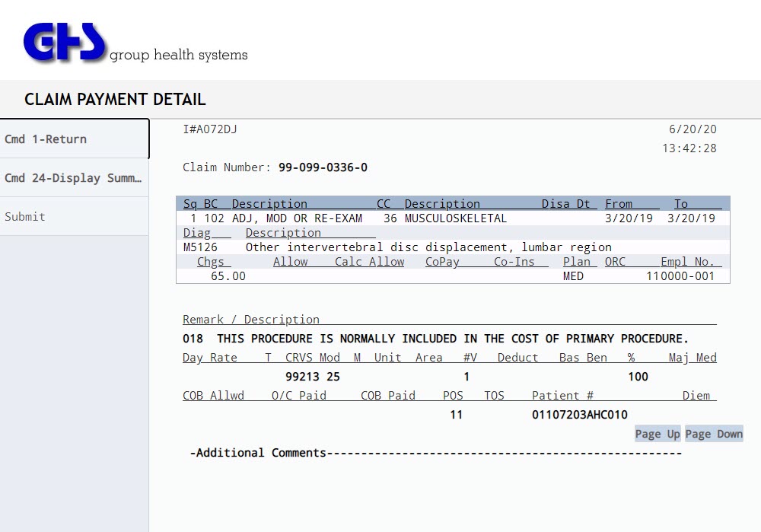Click the Additional Comments area

click(435, 453)
